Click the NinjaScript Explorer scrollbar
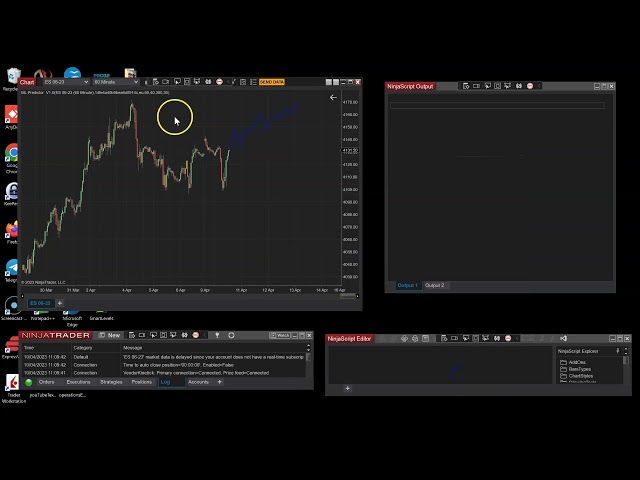 point(626,360)
